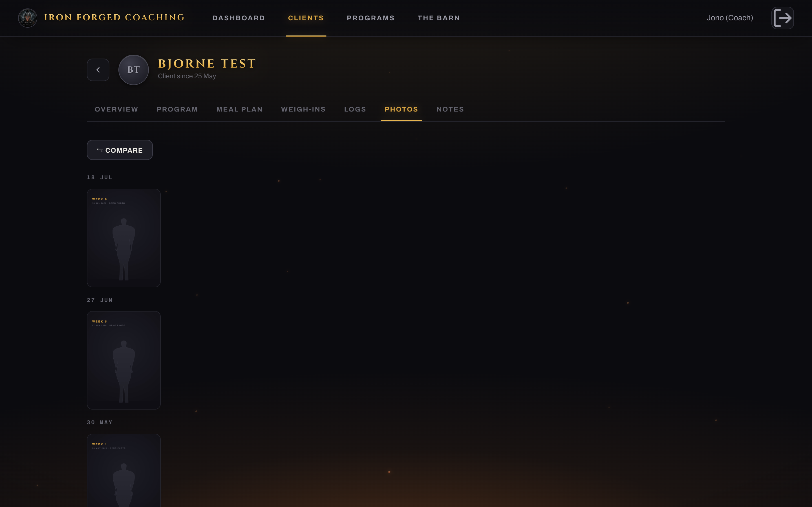
Task: Switch to the Program tab
Action: [177, 109]
